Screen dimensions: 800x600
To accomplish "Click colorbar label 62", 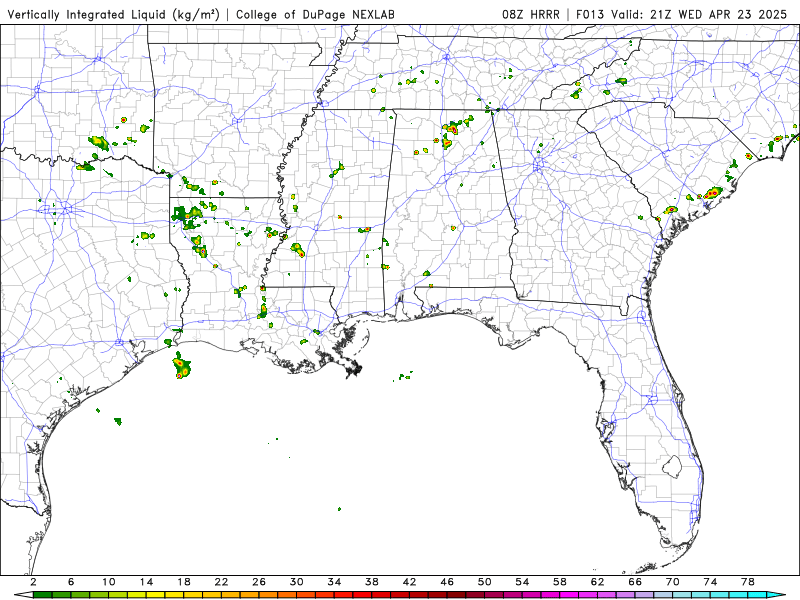I will [x=598, y=582].
